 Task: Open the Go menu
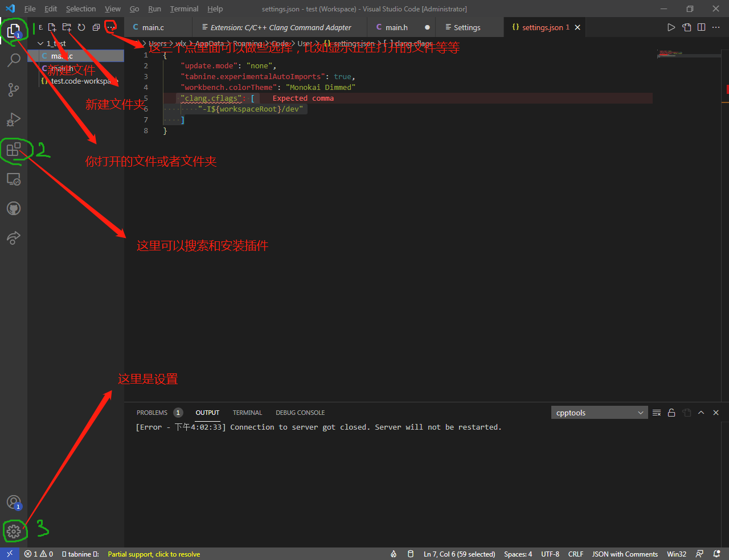pyautogui.click(x=134, y=9)
